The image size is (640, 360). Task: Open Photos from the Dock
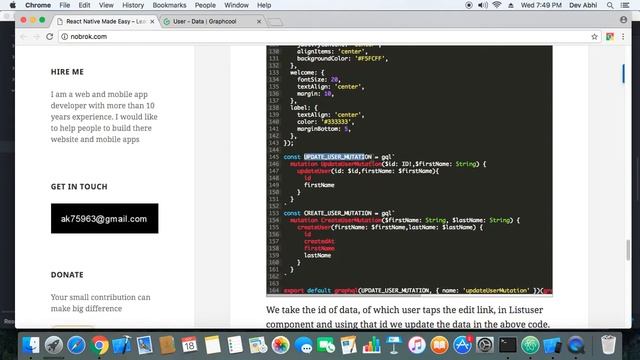pos(280,345)
